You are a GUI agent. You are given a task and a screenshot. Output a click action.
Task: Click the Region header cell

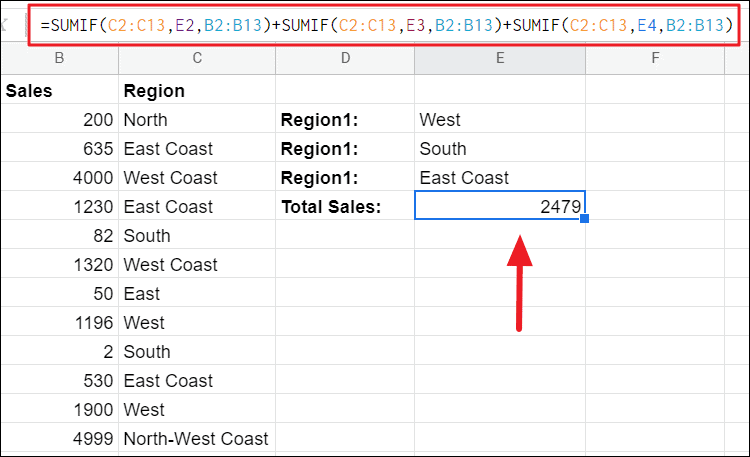(x=197, y=90)
